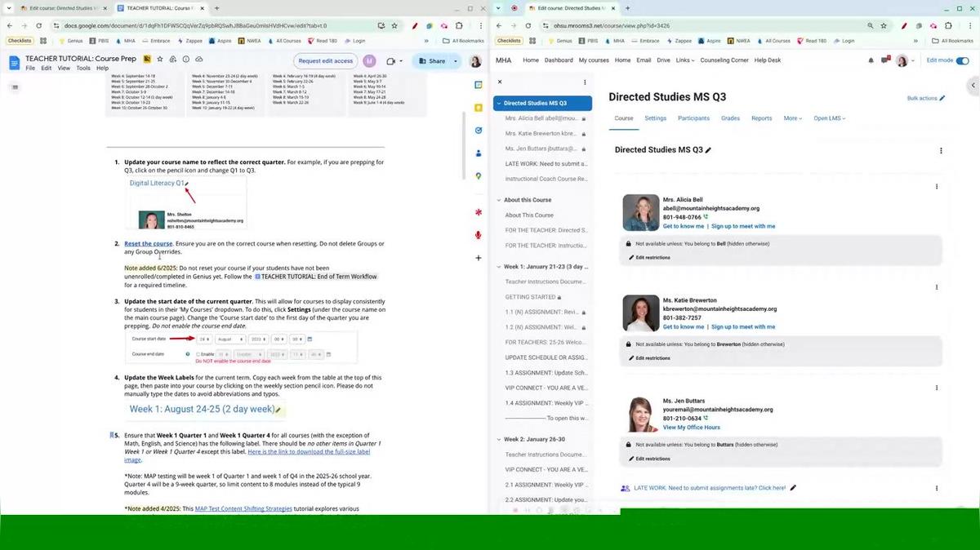
Task: Open the Extensions puzzle icon in the course window
Action: (x=948, y=25)
